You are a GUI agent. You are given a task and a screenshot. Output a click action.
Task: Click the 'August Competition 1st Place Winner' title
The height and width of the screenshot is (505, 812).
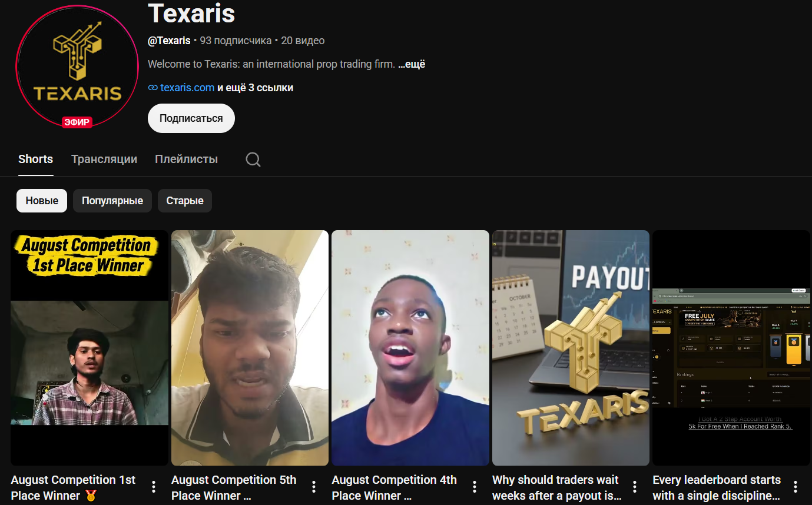74,488
